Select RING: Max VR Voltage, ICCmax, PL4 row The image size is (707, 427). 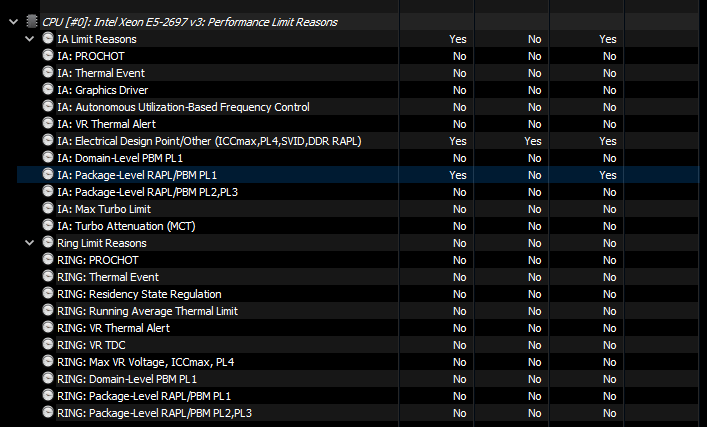pyautogui.click(x=146, y=362)
